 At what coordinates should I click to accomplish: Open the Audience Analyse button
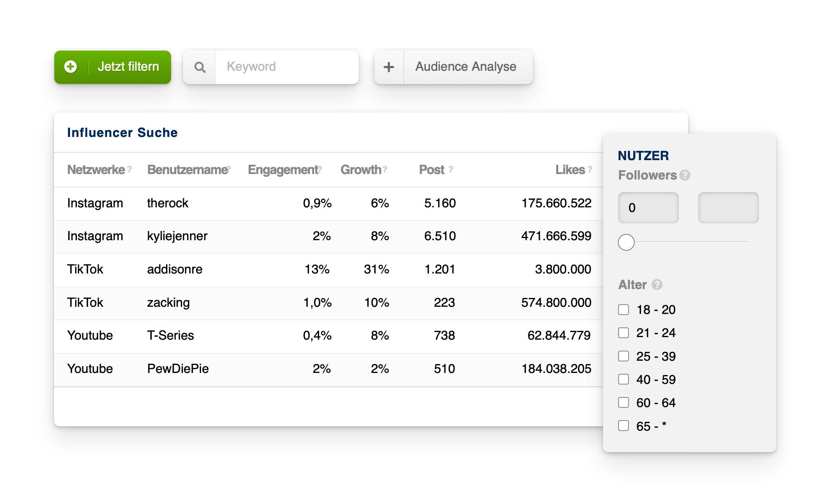click(465, 67)
